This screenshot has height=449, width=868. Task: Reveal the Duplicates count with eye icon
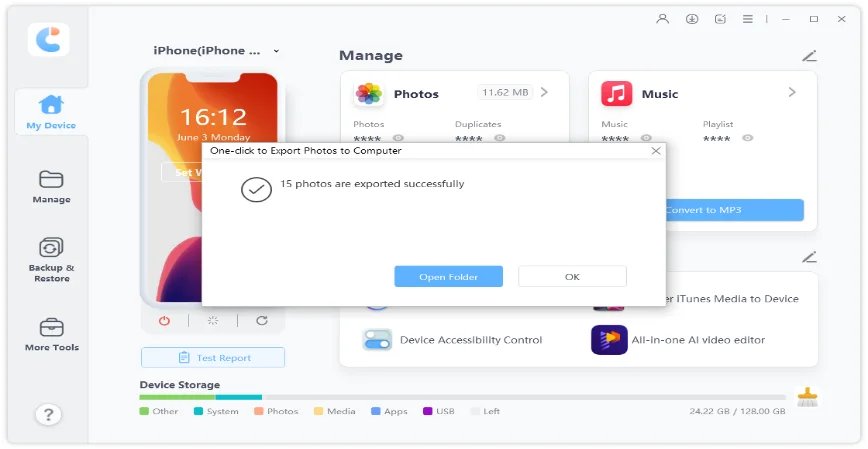click(x=500, y=138)
